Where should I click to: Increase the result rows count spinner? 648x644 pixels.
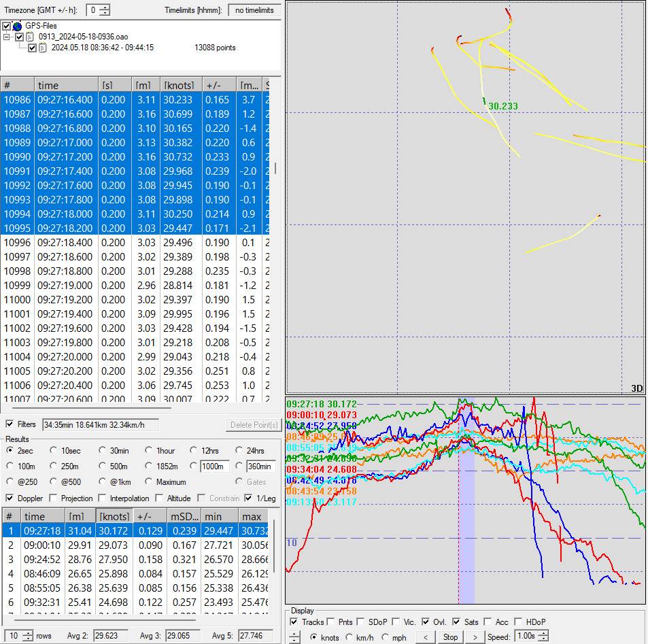pyautogui.click(x=27, y=633)
